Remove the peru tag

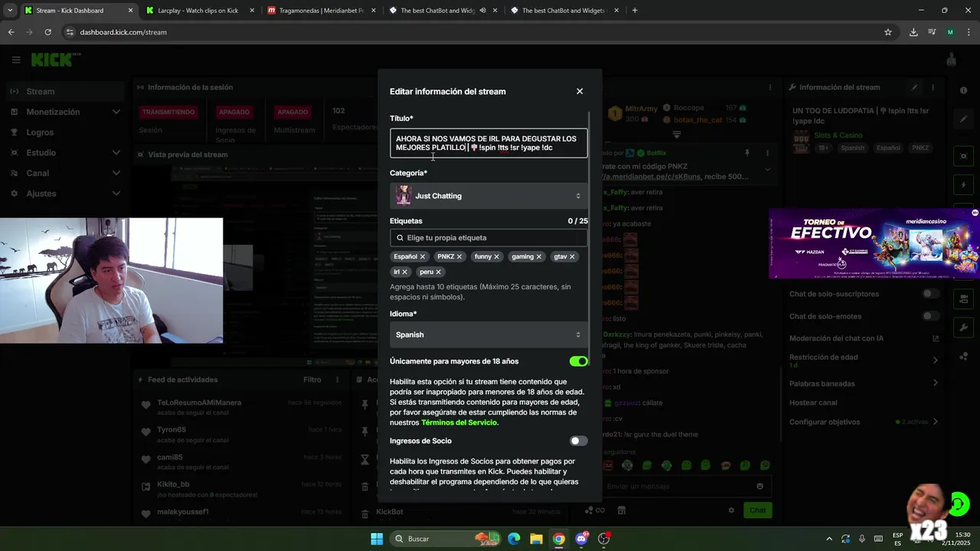pos(439,272)
